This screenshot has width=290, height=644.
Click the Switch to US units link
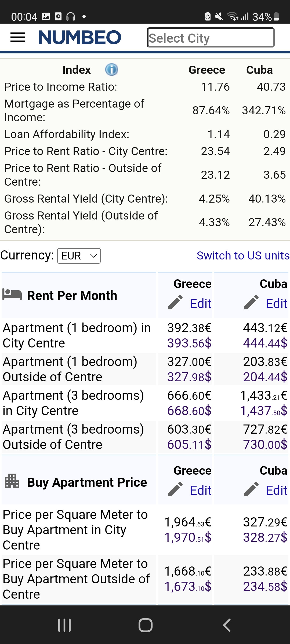tap(243, 256)
